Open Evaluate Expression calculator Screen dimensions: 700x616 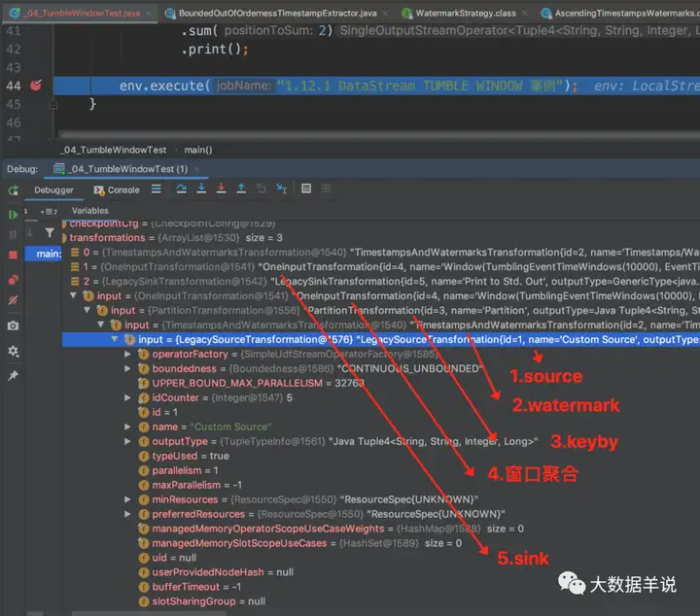(306, 188)
